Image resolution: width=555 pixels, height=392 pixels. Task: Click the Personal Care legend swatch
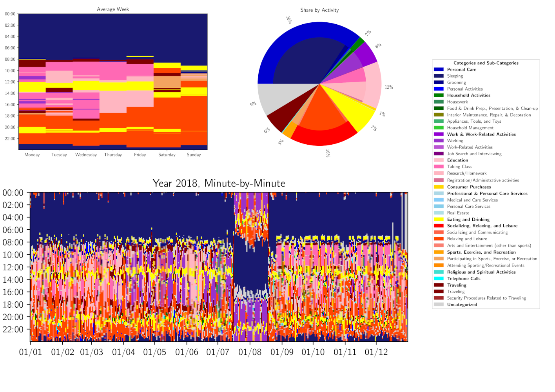tap(439, 69)
